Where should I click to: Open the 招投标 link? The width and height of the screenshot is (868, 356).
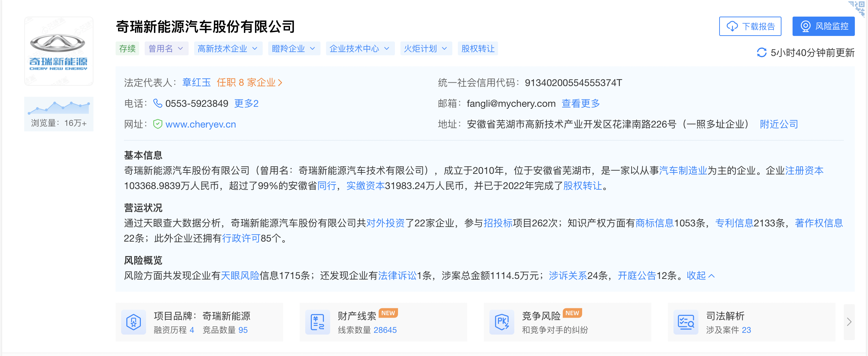[x=498, y=223]
